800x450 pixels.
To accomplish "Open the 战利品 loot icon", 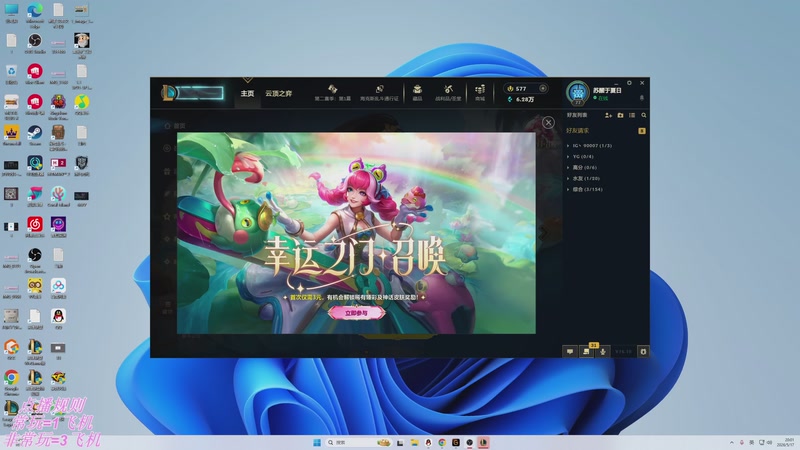I will coord(448,92).
